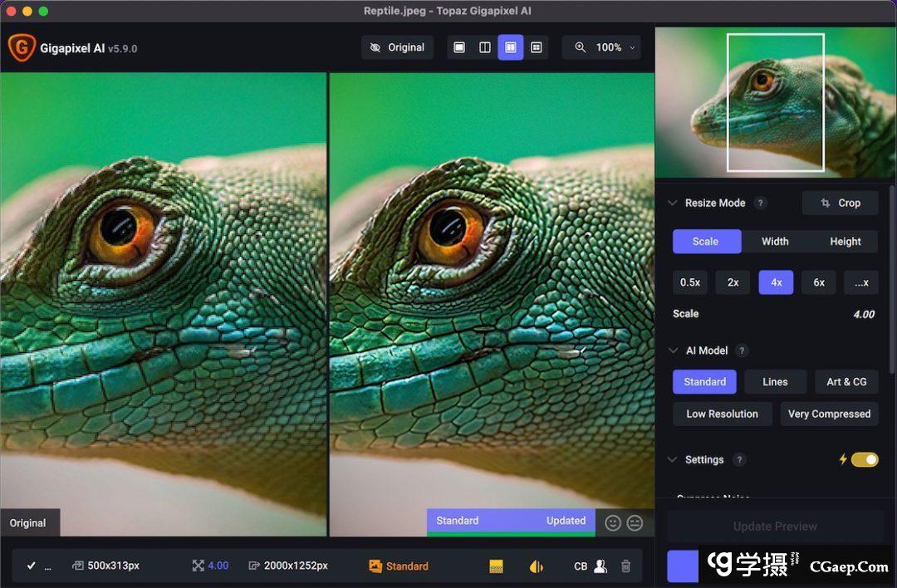The height and width of the screenshot is (588, 897).
Task: Select the comparison grid view icon
Action: 536,47
